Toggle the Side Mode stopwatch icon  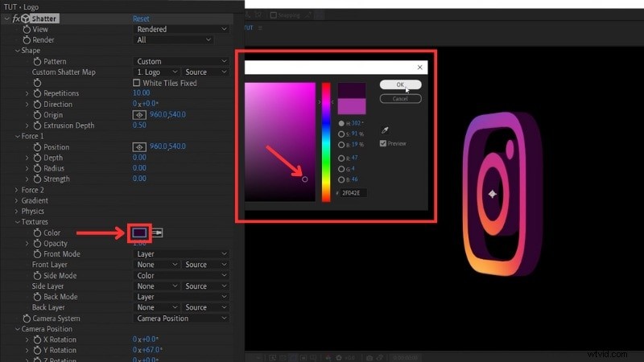(37, 275)
